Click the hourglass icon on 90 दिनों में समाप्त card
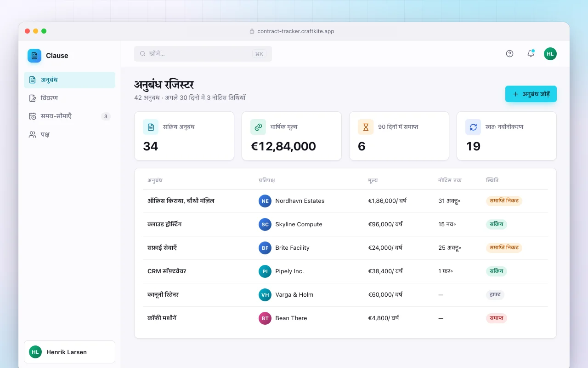Image resolution: width=588 pixels, height=368 pixels. 366,127
